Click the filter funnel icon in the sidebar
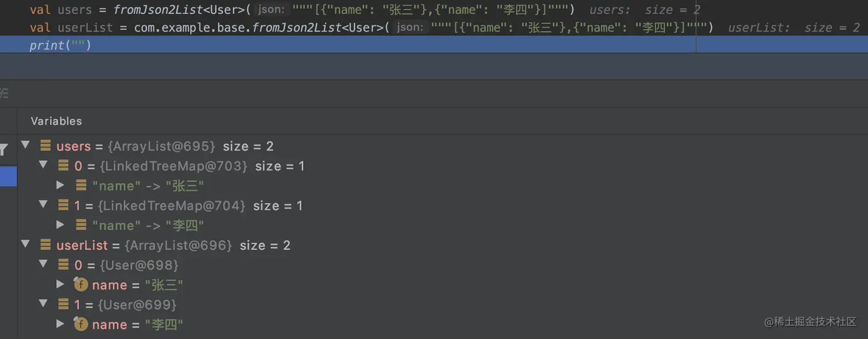This screenshot has width=868, height=339. 3,150
